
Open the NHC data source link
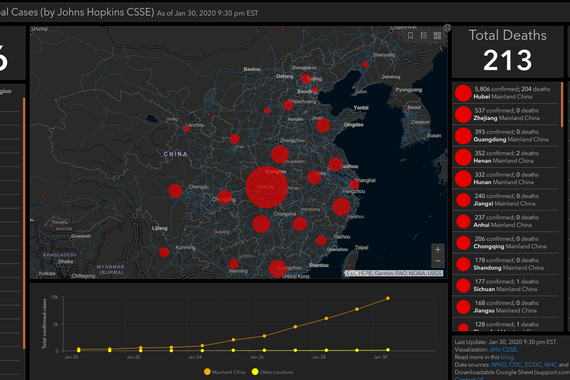tap(550, 364)
